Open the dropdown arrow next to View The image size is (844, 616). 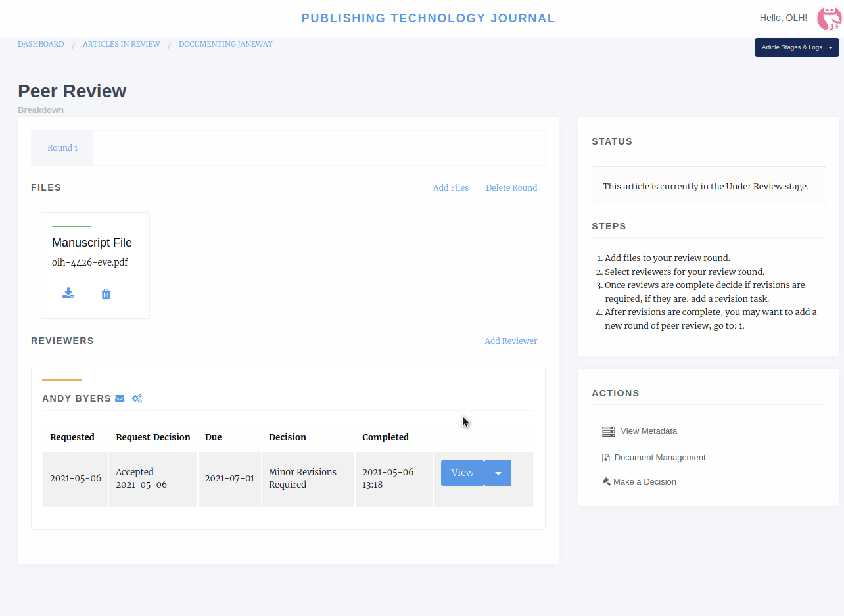click(498, 473)
